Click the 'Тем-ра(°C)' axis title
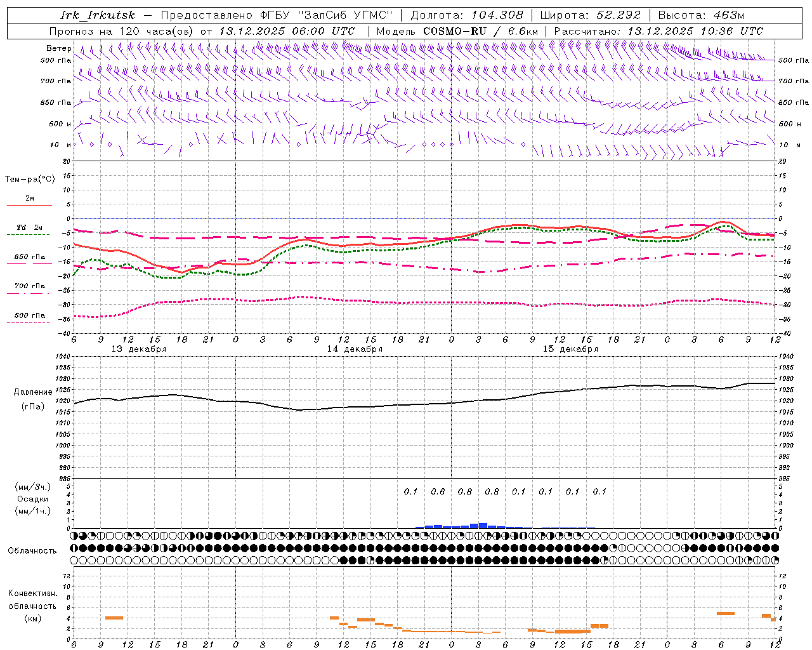Viewport: 812px width, 650px height. coord(30,180)
